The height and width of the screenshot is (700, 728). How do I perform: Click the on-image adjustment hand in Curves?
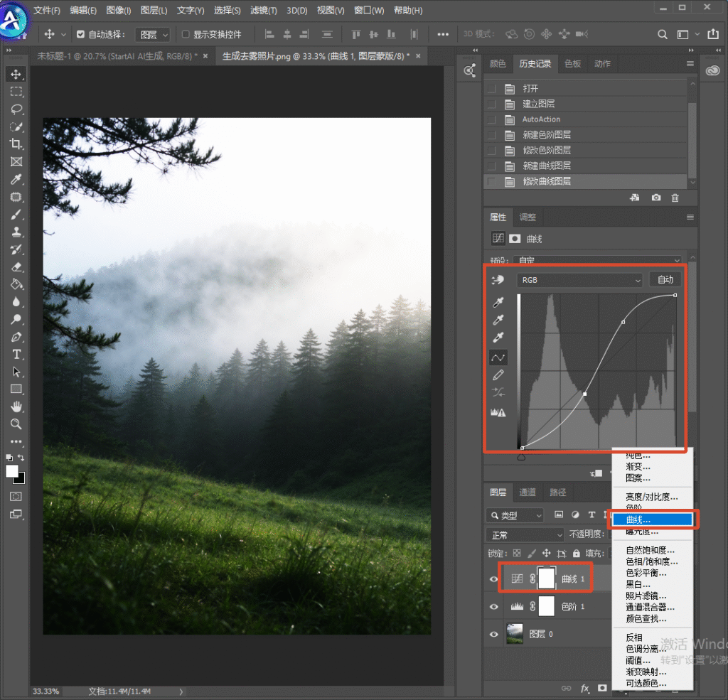pos(498,279)
